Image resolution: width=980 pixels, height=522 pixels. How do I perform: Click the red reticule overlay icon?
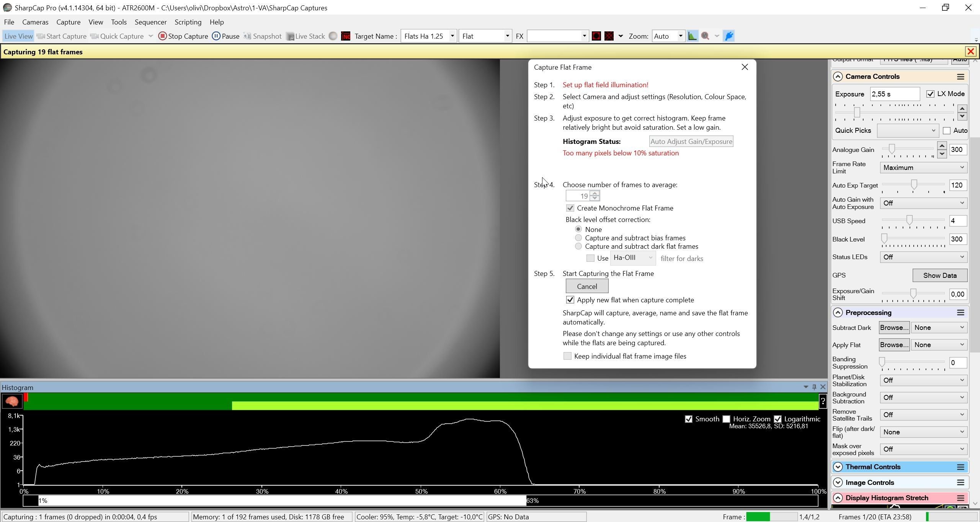point(596,36)
